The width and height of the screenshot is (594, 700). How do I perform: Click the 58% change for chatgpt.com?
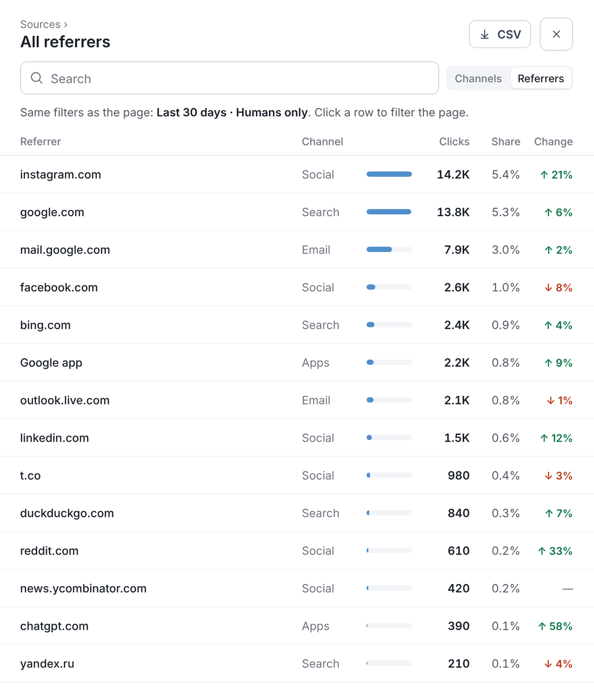[x=555, y=626]
